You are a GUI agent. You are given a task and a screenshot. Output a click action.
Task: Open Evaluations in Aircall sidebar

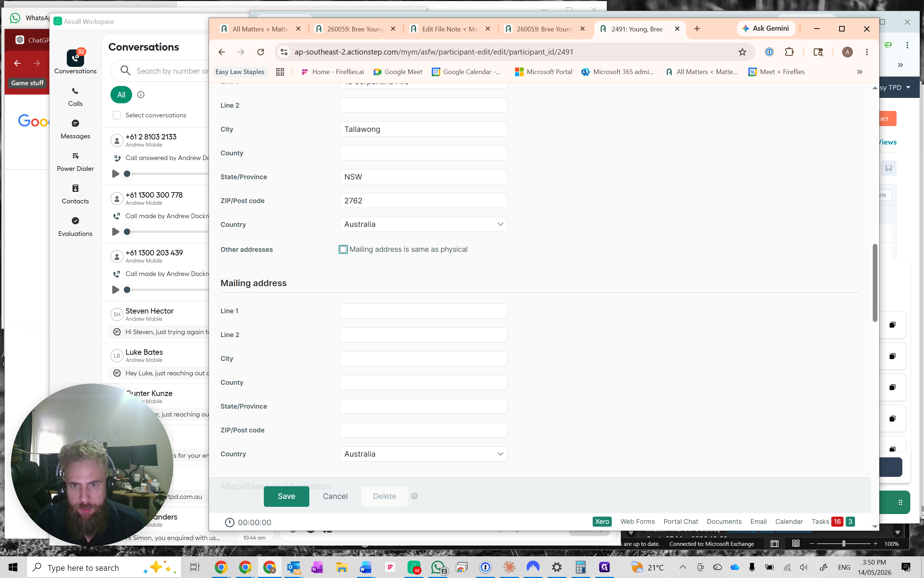(x=75, y=227)
